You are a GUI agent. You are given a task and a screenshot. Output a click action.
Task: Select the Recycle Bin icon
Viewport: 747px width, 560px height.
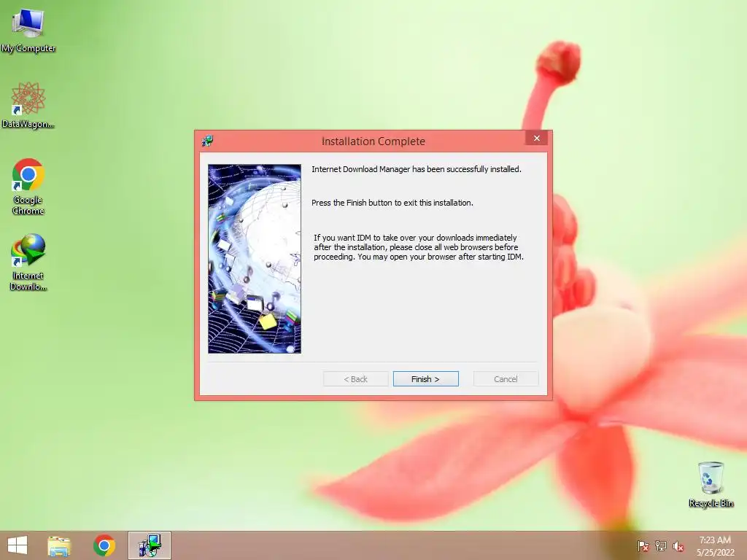[x=711, y=485]
